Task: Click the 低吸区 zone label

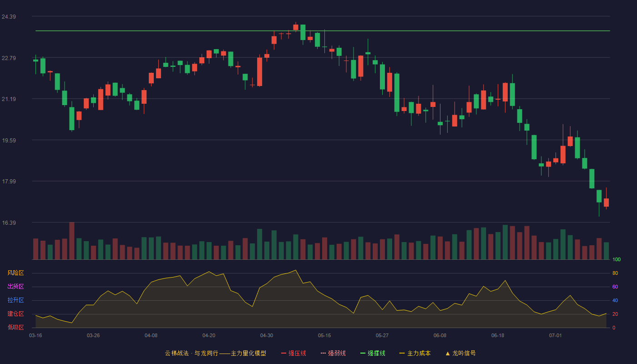Action: point(15,327)
